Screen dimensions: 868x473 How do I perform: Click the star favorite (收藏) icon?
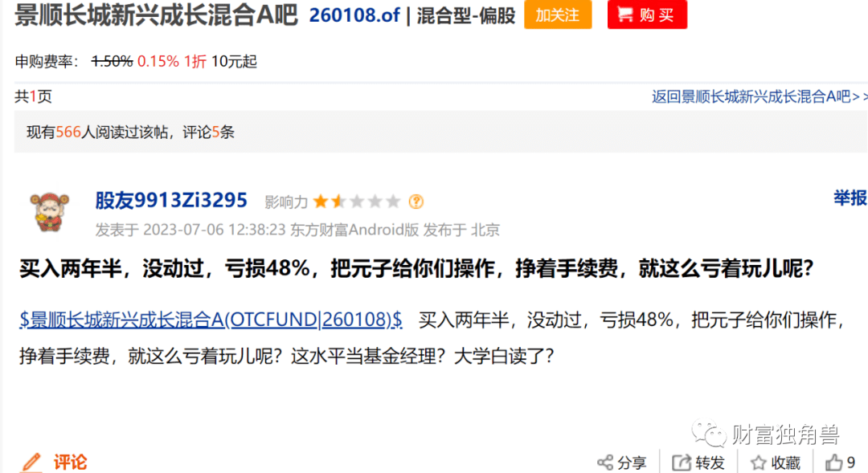coord(759,463)
